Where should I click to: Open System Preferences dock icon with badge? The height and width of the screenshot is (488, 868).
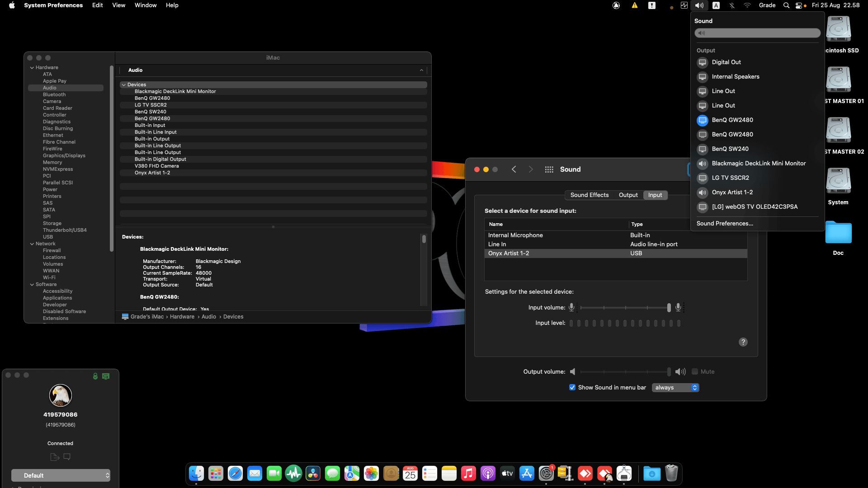pos(546,474)
